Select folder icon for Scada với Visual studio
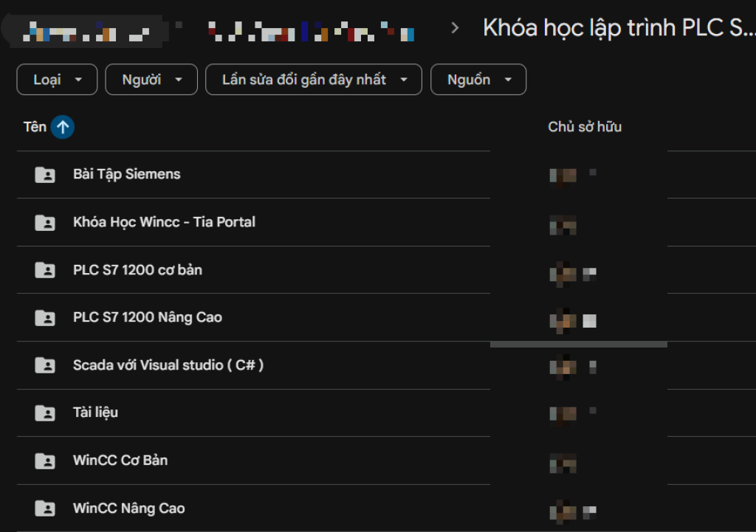This screenshot has height=532, width=756. coord(45,365)
